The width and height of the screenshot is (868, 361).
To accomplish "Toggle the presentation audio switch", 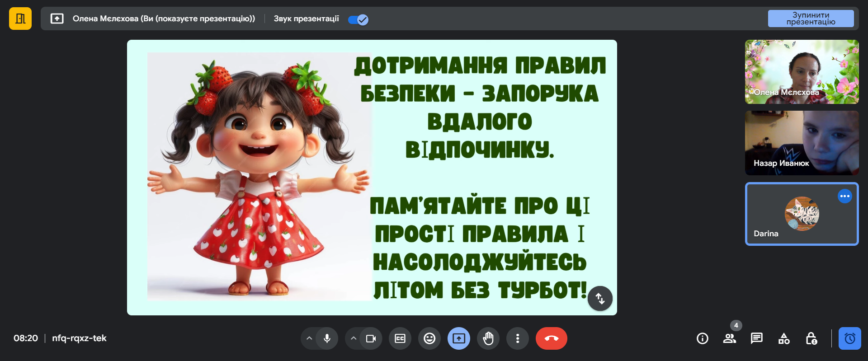I will (x=359, y=19).
